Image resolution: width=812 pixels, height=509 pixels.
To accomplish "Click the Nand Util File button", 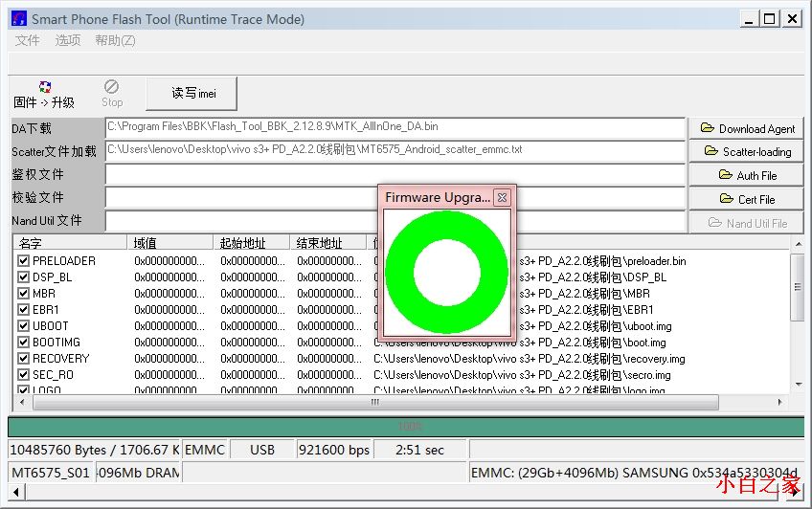I will pyautogui.click(x=746, y=223).
